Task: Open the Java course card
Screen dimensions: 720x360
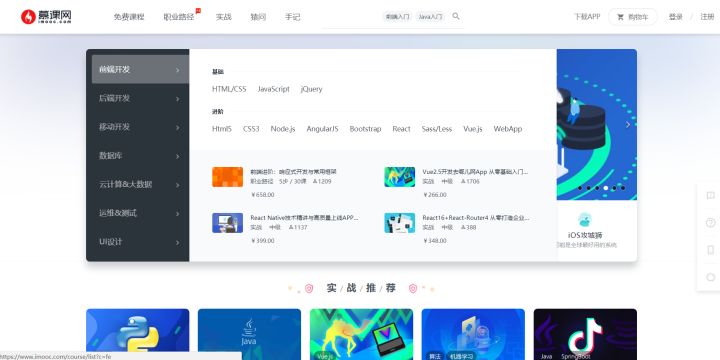Action: [x=249, y=334]
